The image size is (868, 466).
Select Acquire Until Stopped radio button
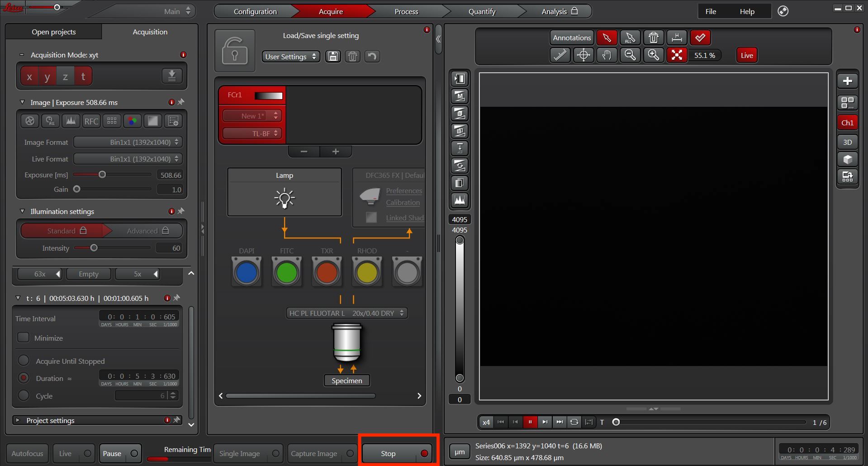tap(24, 361)
